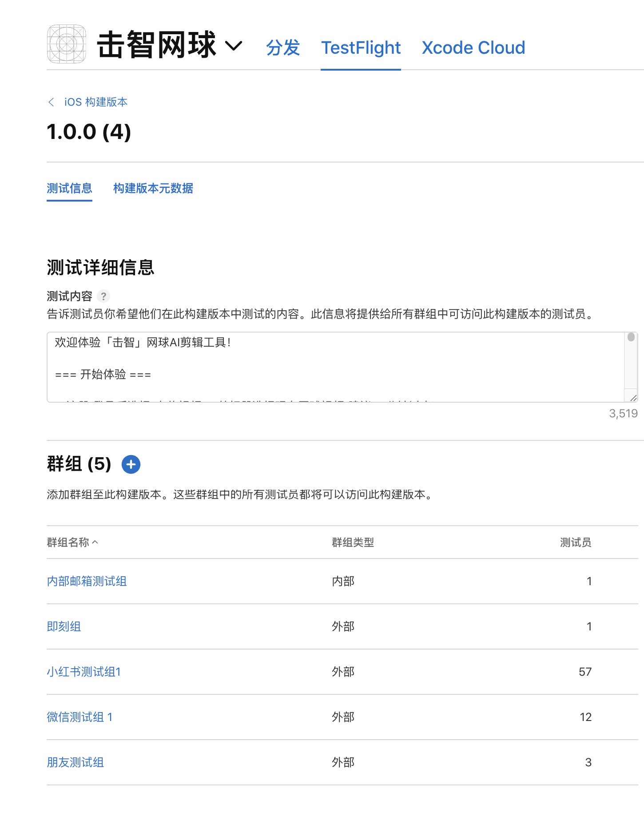
Task: Select the TestFlight tab
Action: (x=361, y=48)
